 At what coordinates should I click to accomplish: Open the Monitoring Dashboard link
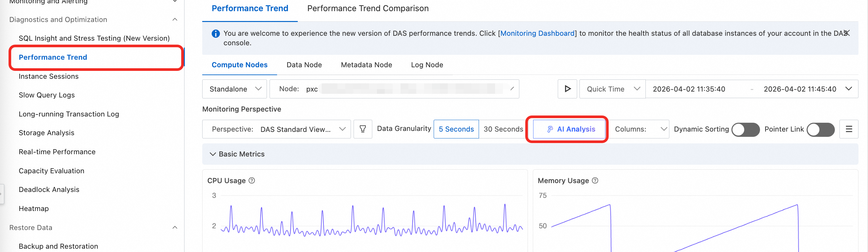tap(537, 33)
